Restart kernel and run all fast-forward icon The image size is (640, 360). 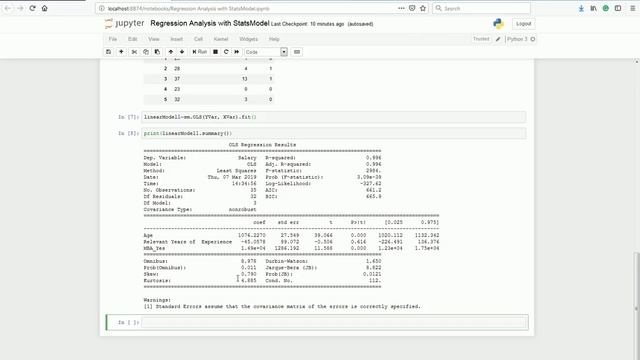coord(237,52)
